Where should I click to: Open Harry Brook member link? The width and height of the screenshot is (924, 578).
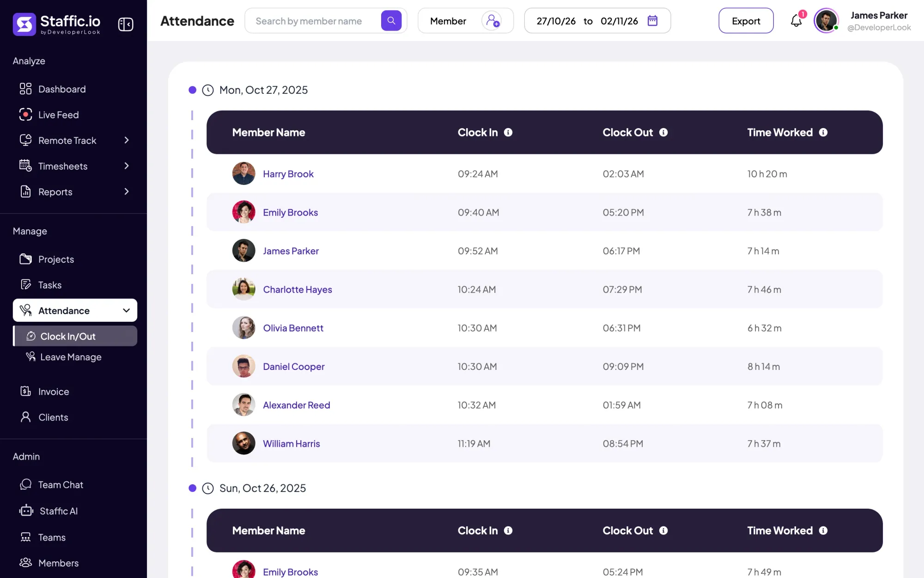[288, 174]
